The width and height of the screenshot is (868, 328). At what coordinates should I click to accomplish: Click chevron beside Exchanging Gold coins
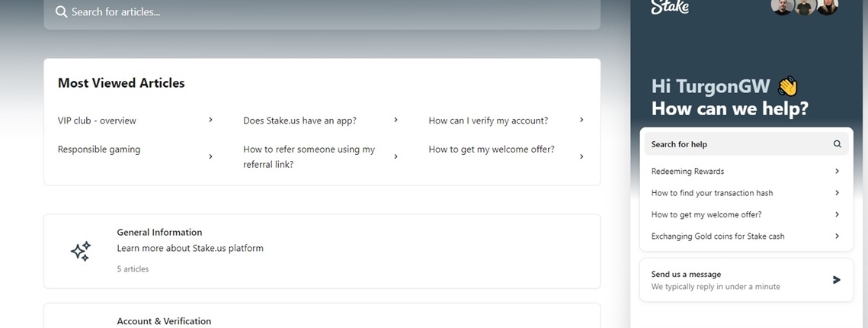[837, 236]
